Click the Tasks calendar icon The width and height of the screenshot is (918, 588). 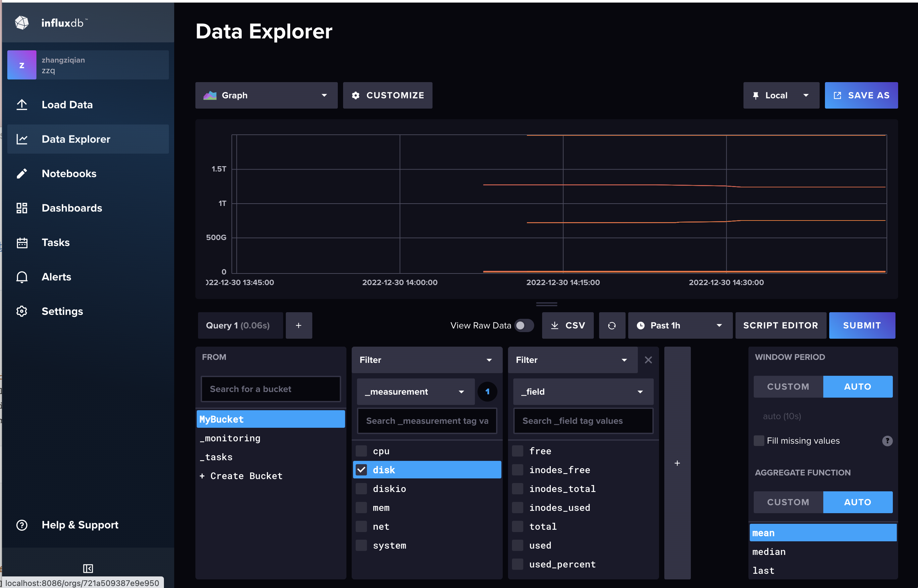pyautogui.click(x=22, y=242)
